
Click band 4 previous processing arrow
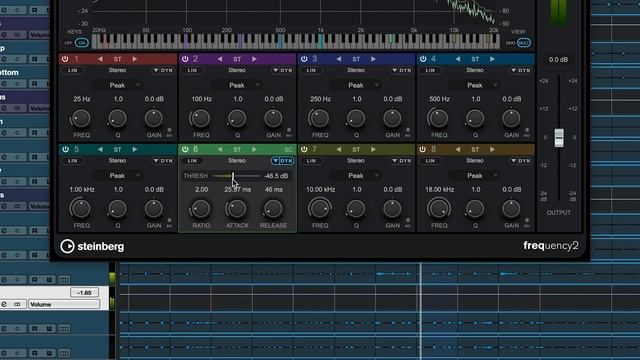coord(458,59)
